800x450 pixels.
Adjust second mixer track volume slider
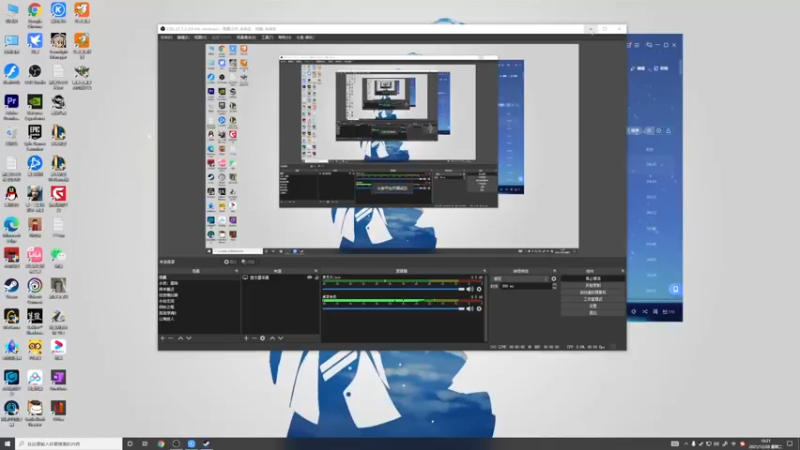(393, 309)
